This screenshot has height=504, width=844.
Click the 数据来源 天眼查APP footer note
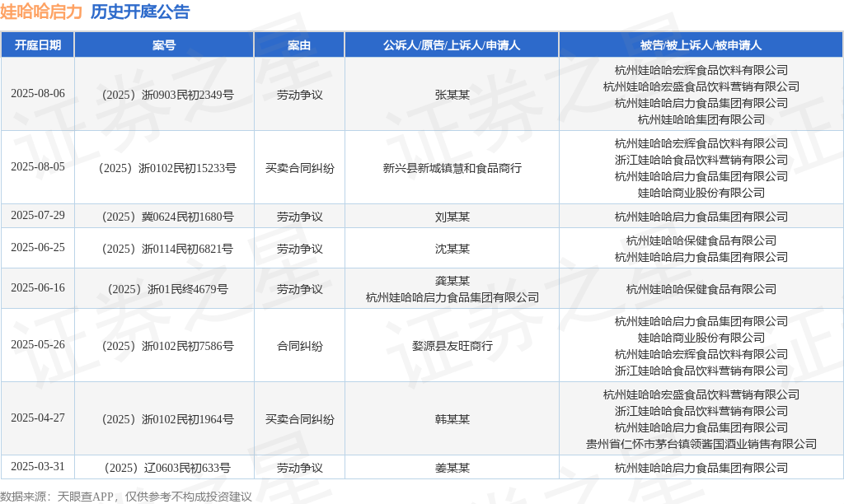pyautogui.click(x=126, y=497)
